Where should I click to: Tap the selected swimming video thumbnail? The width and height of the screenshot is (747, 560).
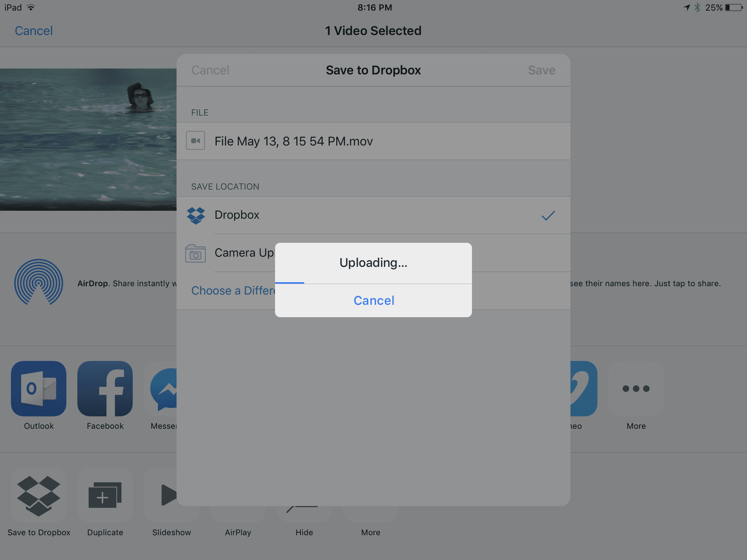[x=88, y=140]
